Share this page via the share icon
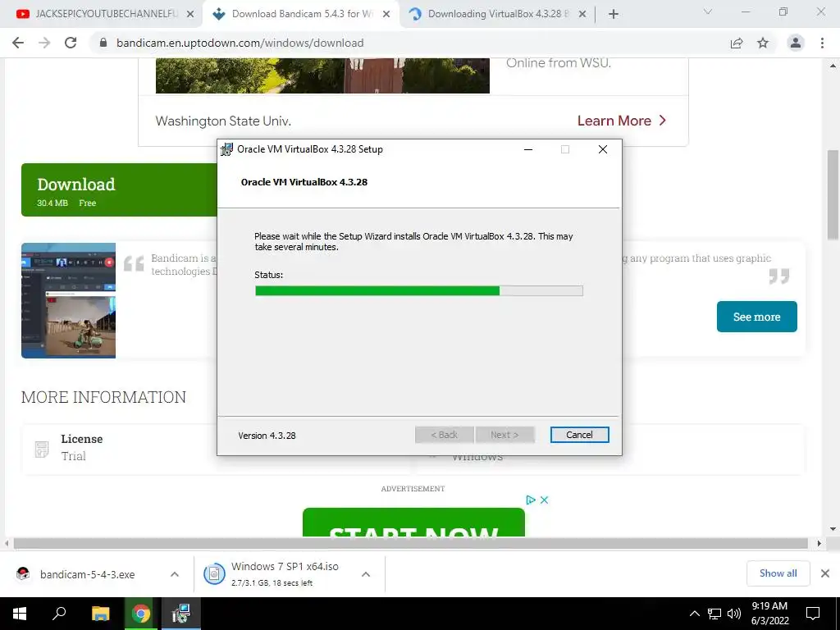840x630 pixels. (x=737, y=43)
